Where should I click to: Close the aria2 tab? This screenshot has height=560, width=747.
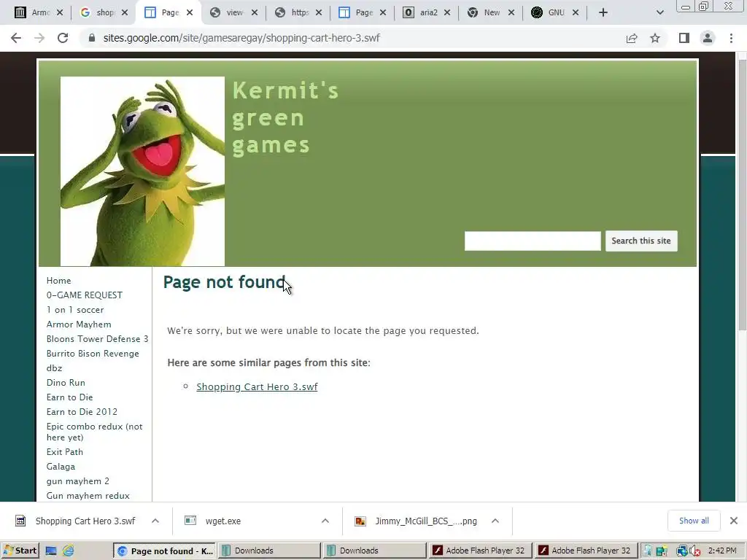pos(447,12)
